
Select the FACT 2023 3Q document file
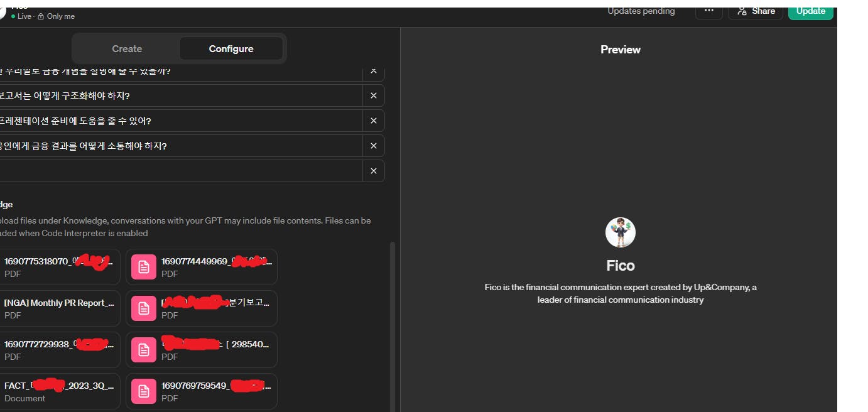60,391
